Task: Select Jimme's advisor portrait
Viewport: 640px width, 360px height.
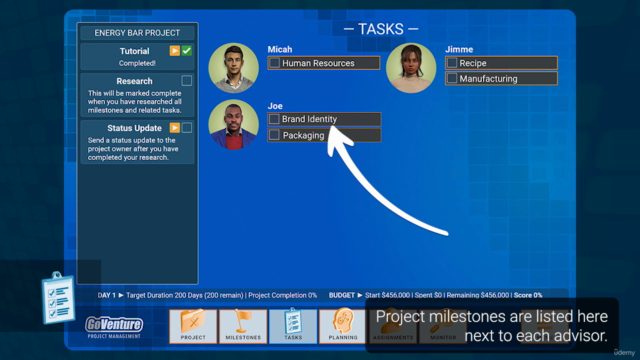Action: (411, 68)
